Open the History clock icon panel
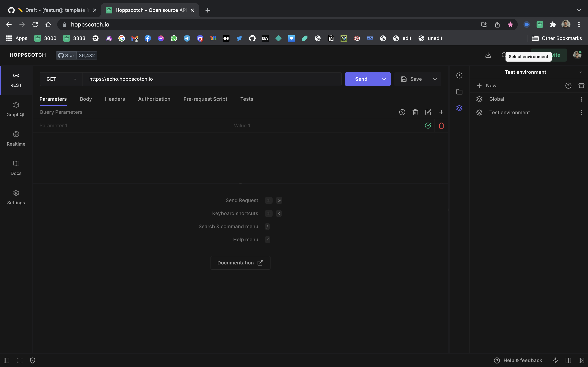Viewport: 588px width, 367px height. point(459,75)
